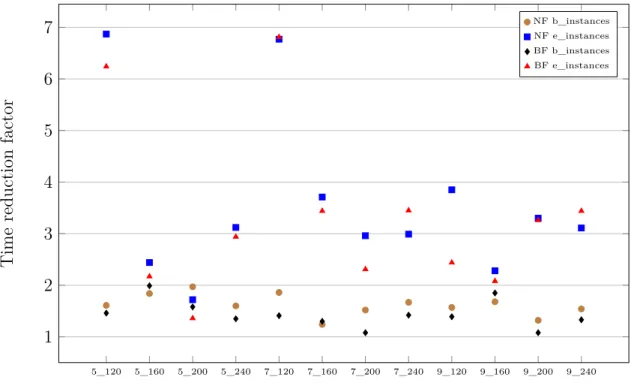Select the blue square point for 7_200
Image resolution: width=631 pixels, height=389 pixels.
coord(365,236)
